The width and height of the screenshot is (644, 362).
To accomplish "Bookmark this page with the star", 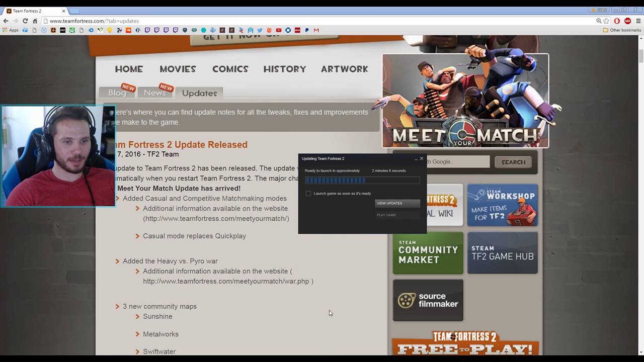I will pyautogui.click(x=606, y=21).
